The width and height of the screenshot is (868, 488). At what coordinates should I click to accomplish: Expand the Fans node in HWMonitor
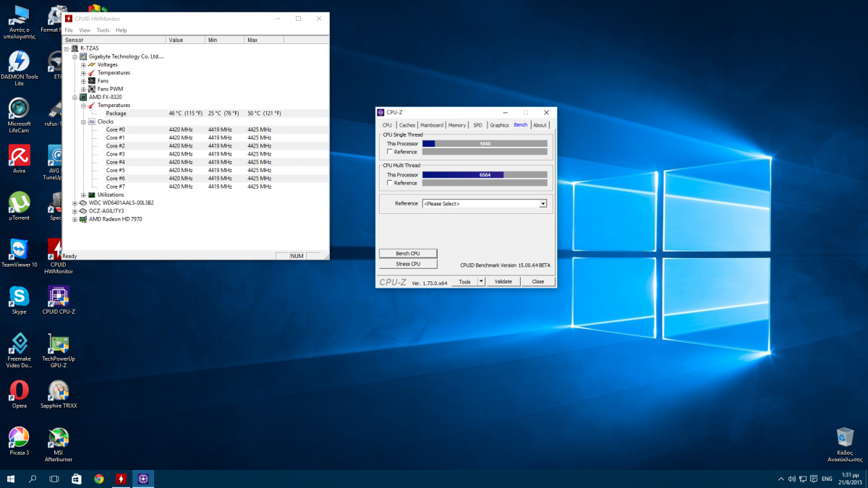coord(83,81)
